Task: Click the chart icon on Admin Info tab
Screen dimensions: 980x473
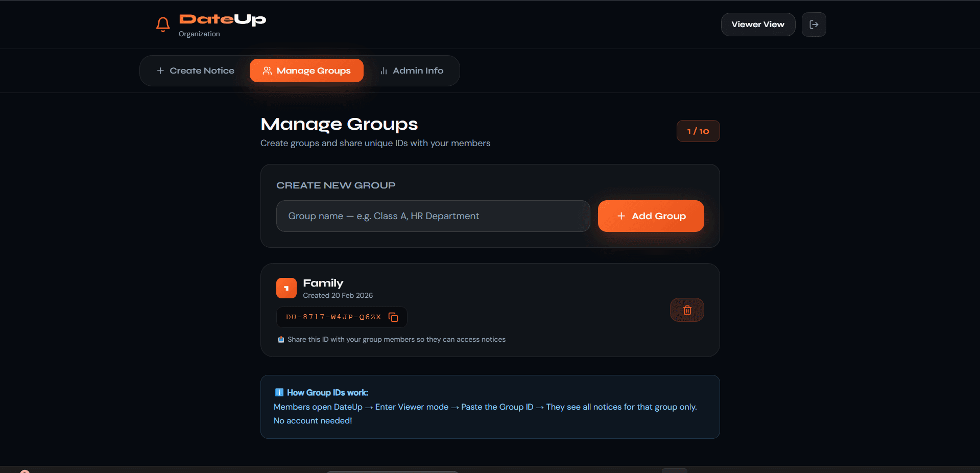Action: (383, 71)
